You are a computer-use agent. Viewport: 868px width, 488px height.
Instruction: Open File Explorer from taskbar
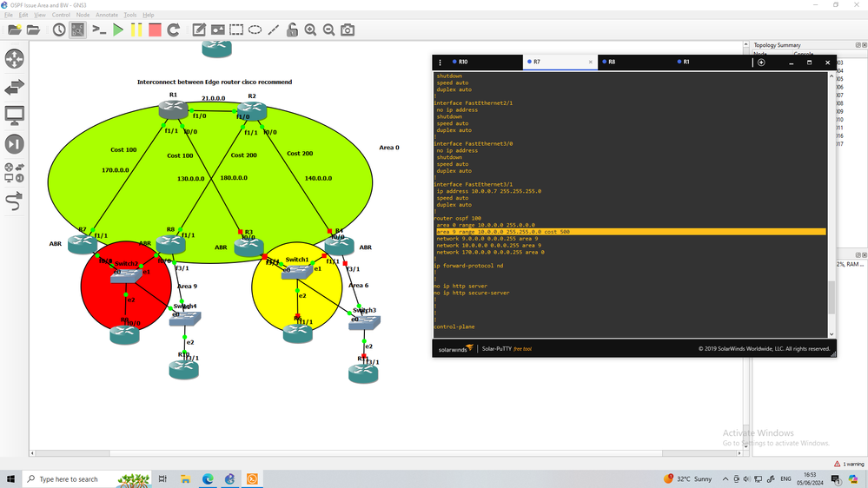click(185, 479)
